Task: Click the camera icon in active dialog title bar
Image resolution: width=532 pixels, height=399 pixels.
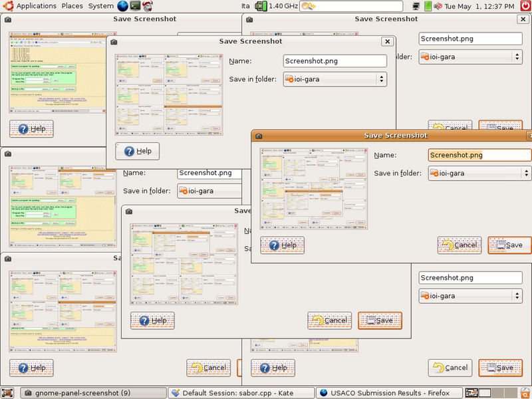Action: click(259, 136)
